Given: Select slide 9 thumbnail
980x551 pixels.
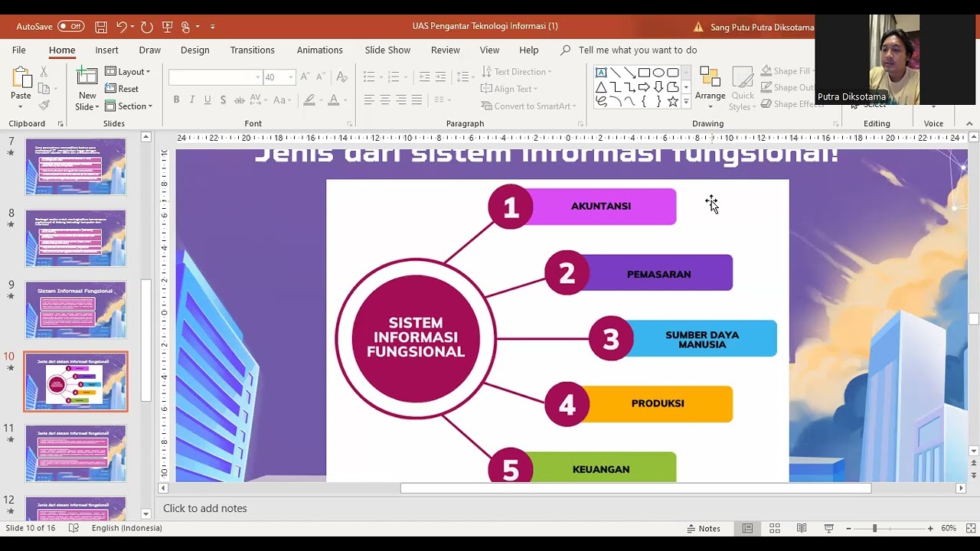Looking at the screenshot, I should pos(76,310).
